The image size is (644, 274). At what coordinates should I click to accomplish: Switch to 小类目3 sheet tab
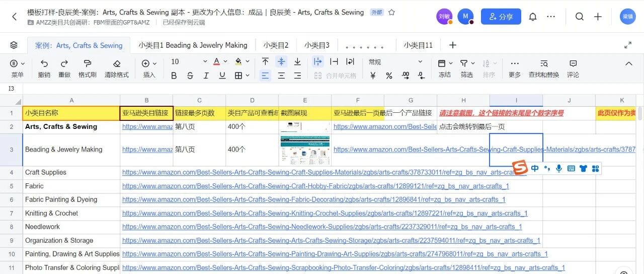tap(317, 45)
